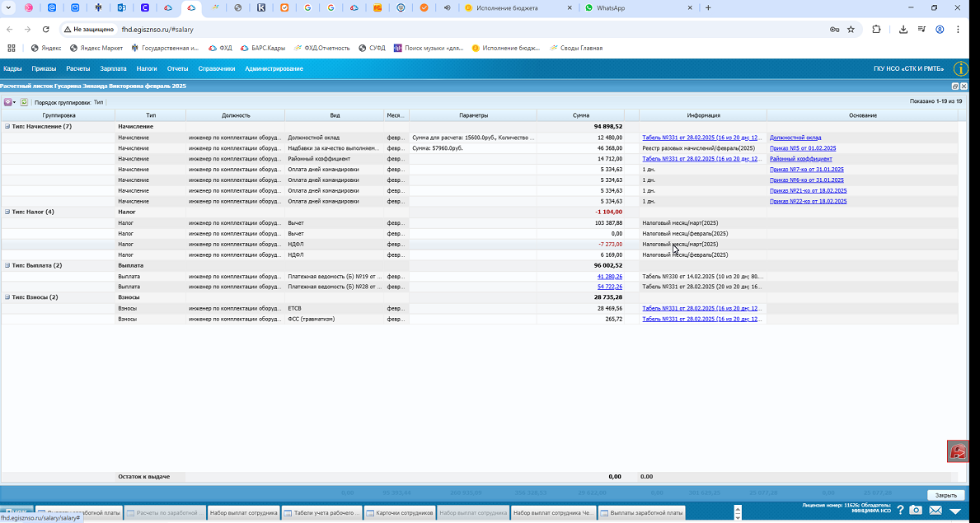Open the Зарплата menu
This screenshot has height=523, width=980.
[113, 68]
